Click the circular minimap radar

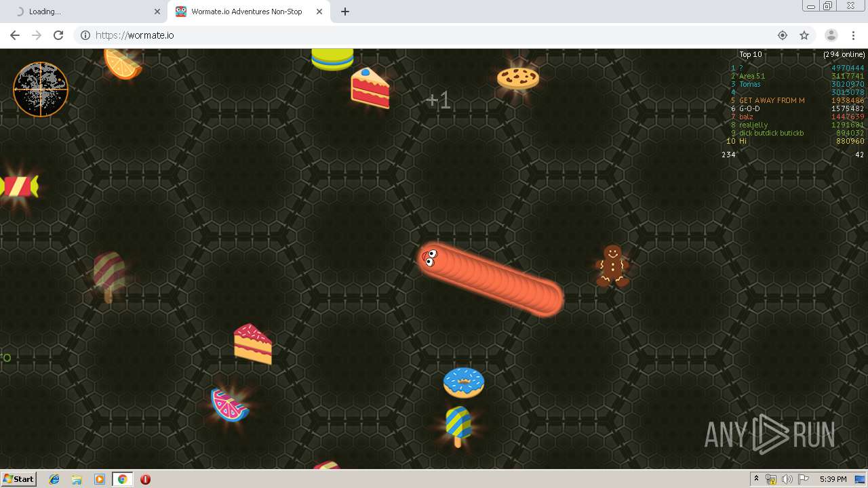(x=41, y=89)
